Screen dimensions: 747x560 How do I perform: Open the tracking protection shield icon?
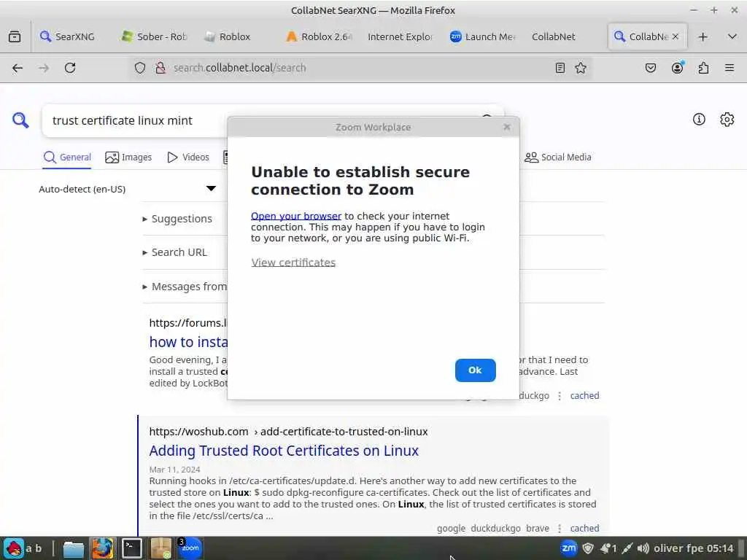point(139,68)
